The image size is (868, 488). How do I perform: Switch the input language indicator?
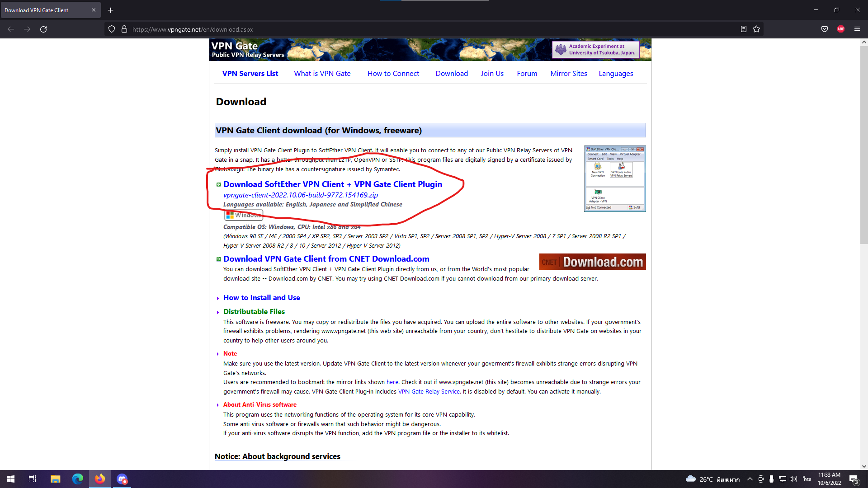[x=807, y=479]
